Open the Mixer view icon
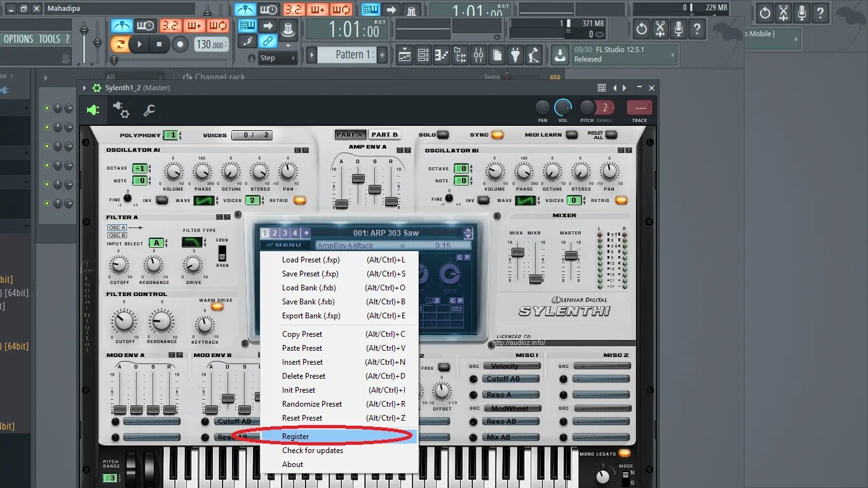 [478, 55]
